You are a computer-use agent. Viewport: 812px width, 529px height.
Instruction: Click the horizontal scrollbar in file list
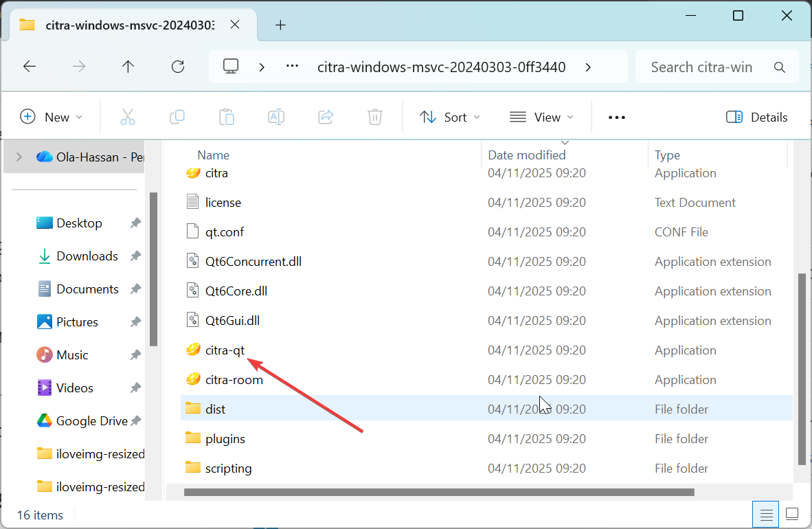[x=438, y=492]
